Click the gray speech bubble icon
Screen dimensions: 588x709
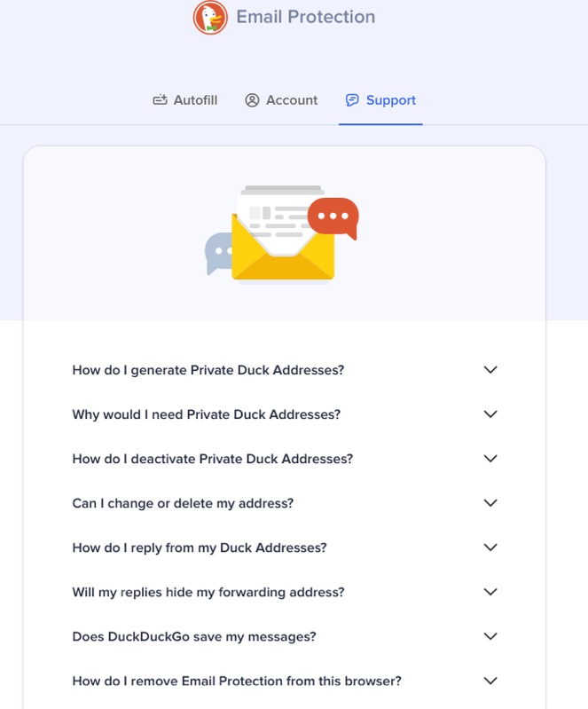pyautogui.click(x=217, y=253)
